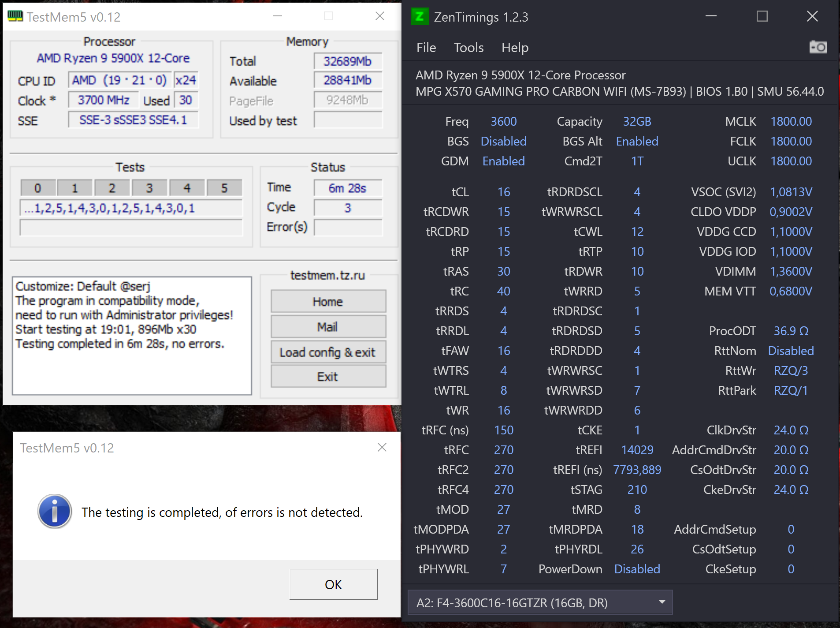Select test block 5 in Tests
This screenshot has width=840, height=628.
point(224,188)
